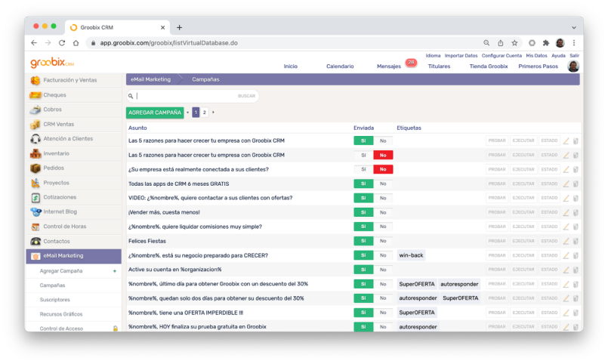Open the Cheques sidebar icon
The image size is (608, 364).
(x=35, y=95)
